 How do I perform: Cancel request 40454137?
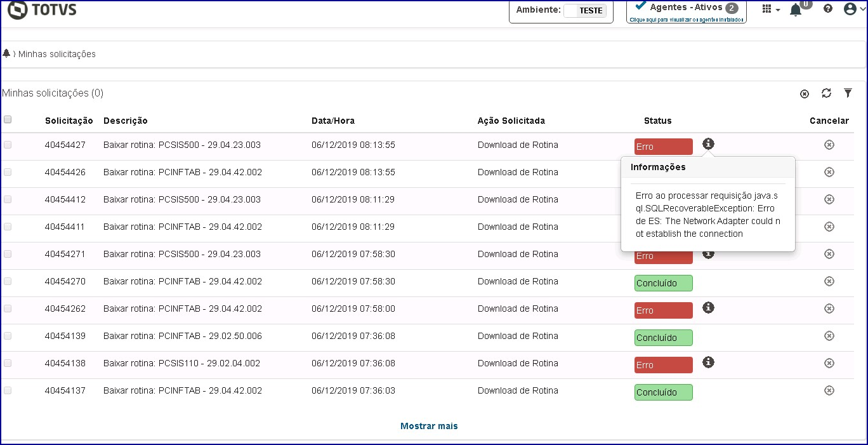coord(829,390)
